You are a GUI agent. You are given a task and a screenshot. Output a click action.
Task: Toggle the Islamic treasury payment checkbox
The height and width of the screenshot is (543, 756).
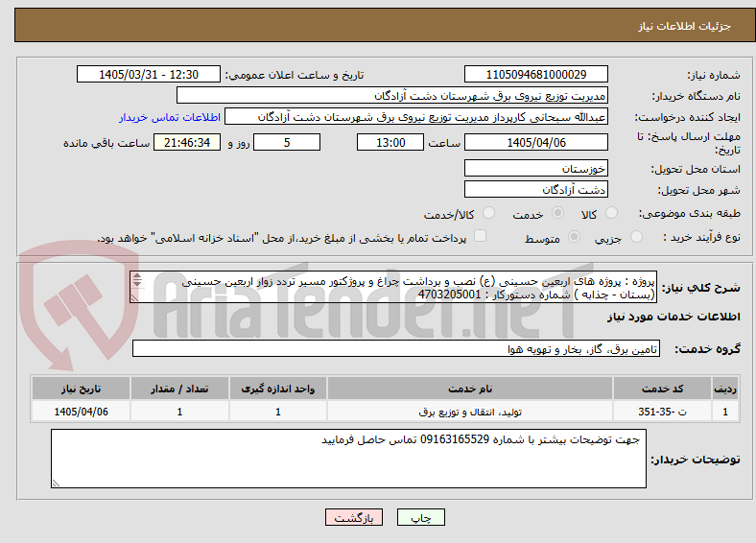480,236
